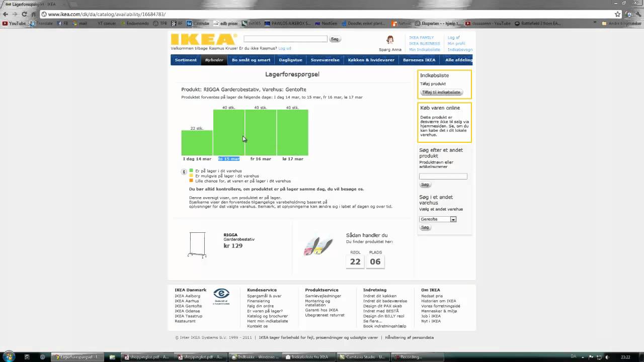Click the browser forward arrow
The image size is (644, 362).
(x=15, y=14)
